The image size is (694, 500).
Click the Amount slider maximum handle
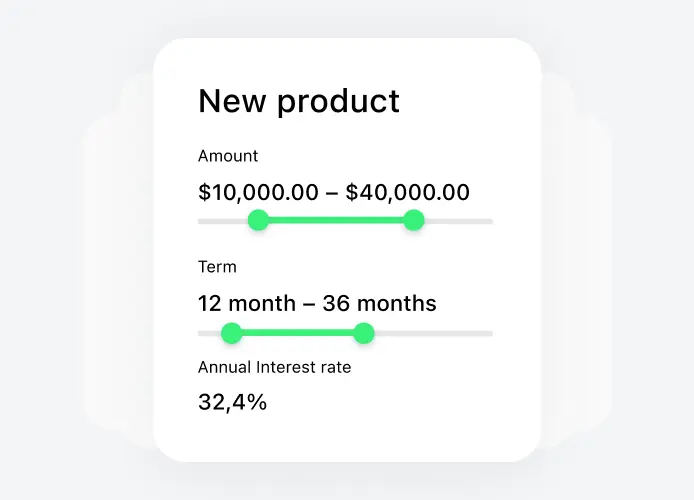pos(414,221)
